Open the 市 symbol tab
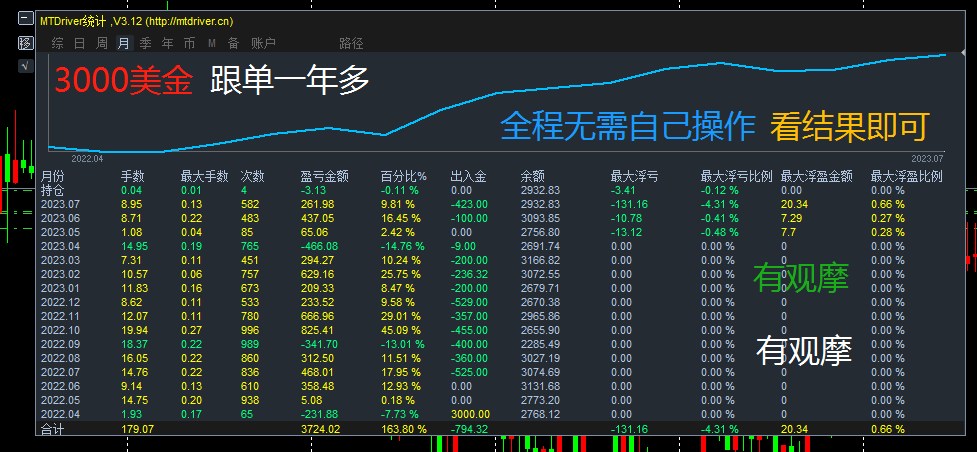 189,43
